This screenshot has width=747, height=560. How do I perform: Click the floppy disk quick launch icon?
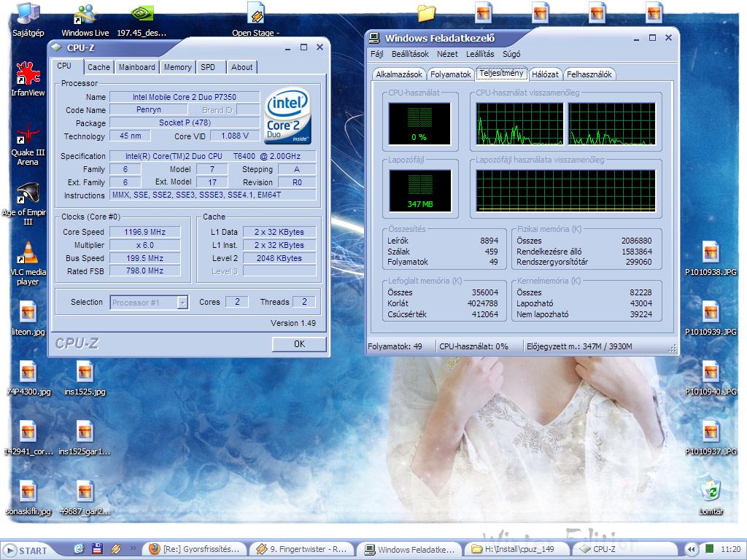point(98,549)
